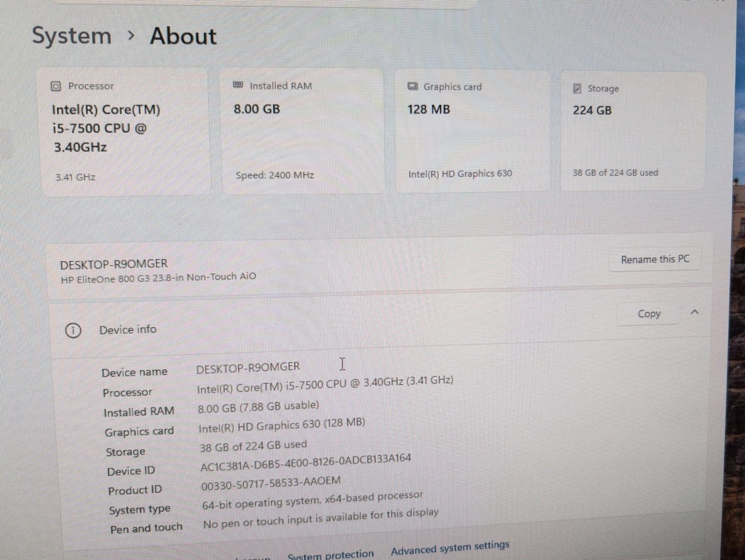Viewport: 745px width, 560px height.
Task: Click the Installed RAM title in the top card
Action: point(280,86)
